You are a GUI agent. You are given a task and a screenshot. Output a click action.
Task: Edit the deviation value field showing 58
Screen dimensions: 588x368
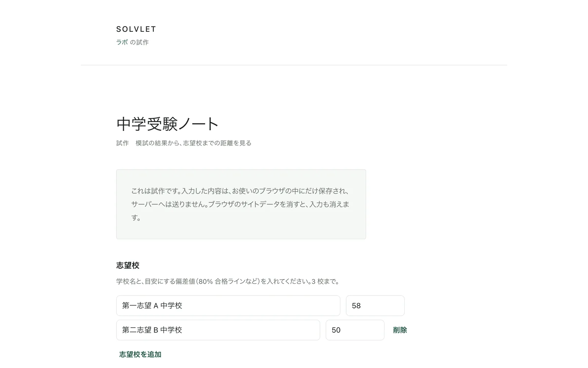pyautogui.click(x=375, y=305)
